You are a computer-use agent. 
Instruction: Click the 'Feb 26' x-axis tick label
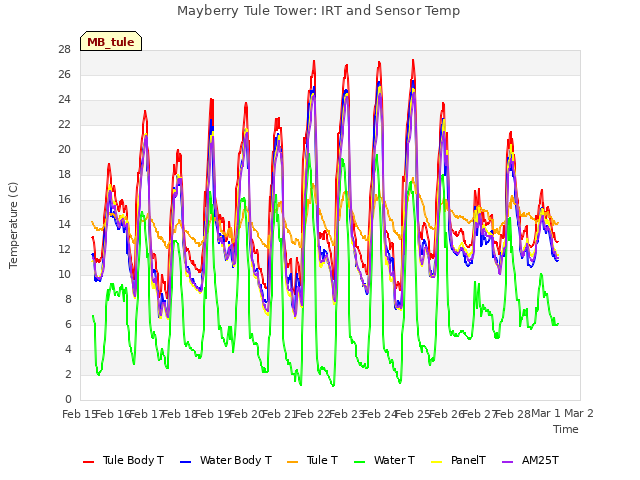(446, 414)
